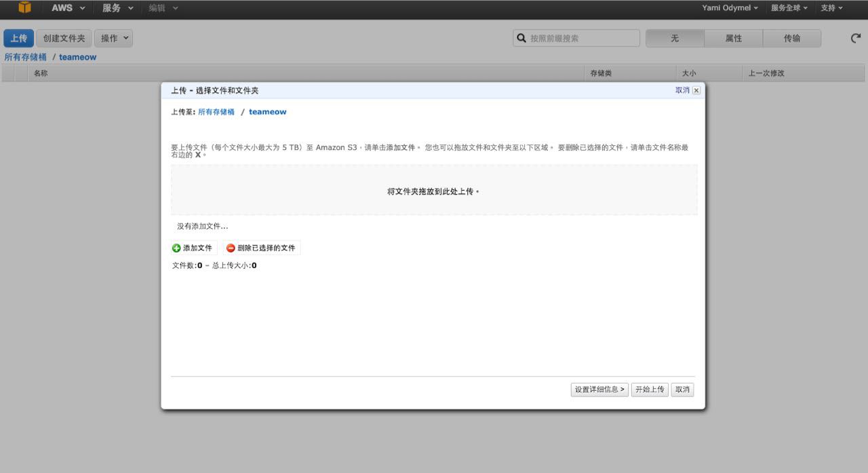This screenshot has height=473, width=868.
Task: Select the 传输 transfers tab
Action: pyautogui.click(x=792, y=38)
